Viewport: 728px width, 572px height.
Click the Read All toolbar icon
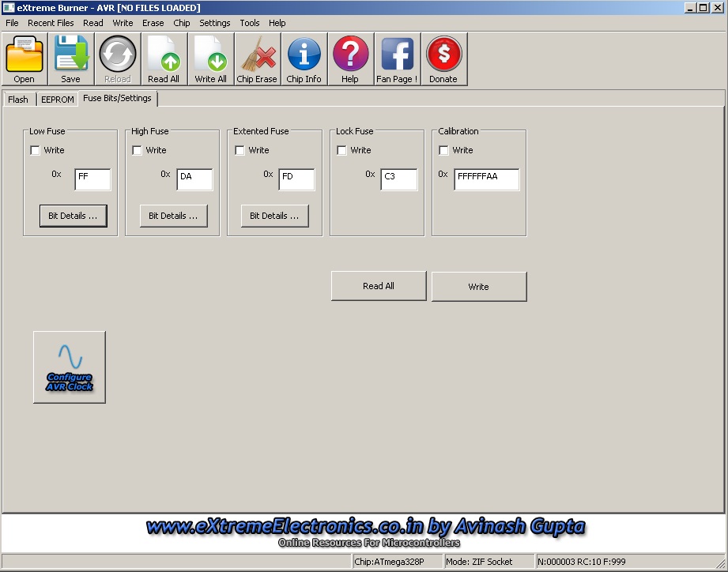[164, 59]
